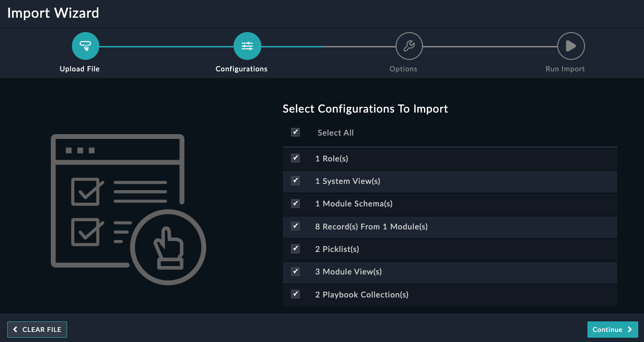
Task: Click the Run Import step label
Action: point(565,69)
